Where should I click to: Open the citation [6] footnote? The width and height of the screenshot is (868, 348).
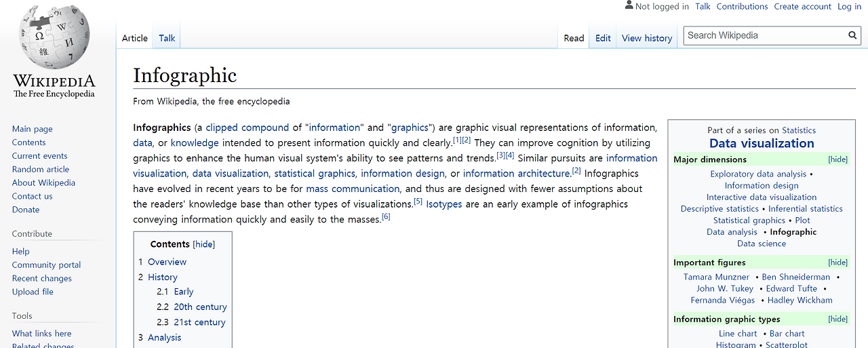386,217
